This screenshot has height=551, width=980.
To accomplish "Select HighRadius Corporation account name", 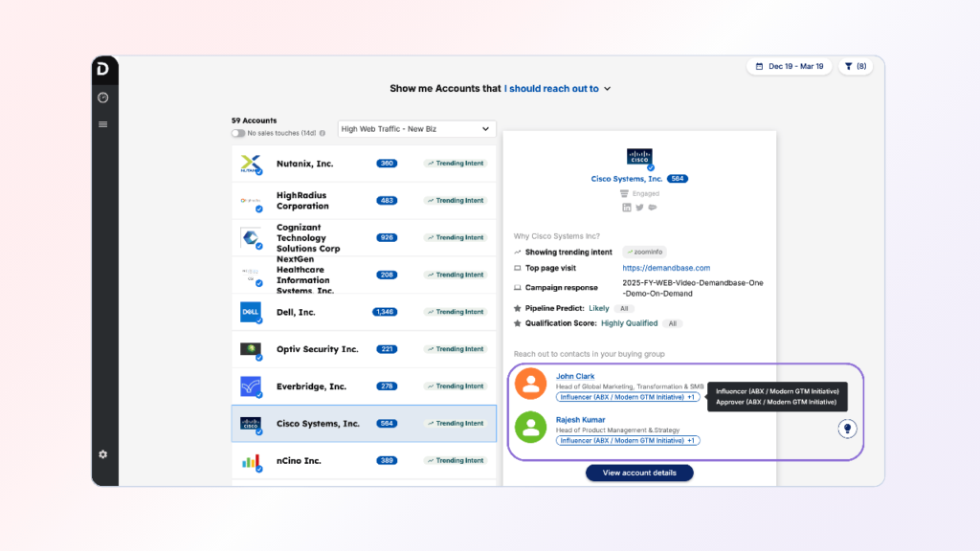I will 302,201.
